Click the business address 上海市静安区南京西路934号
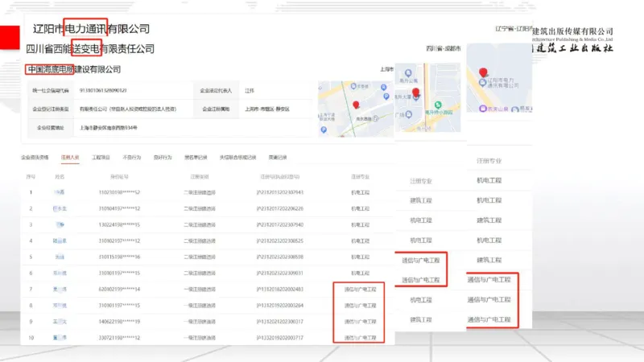Screen dimensions: 644x362 [109, 128]
